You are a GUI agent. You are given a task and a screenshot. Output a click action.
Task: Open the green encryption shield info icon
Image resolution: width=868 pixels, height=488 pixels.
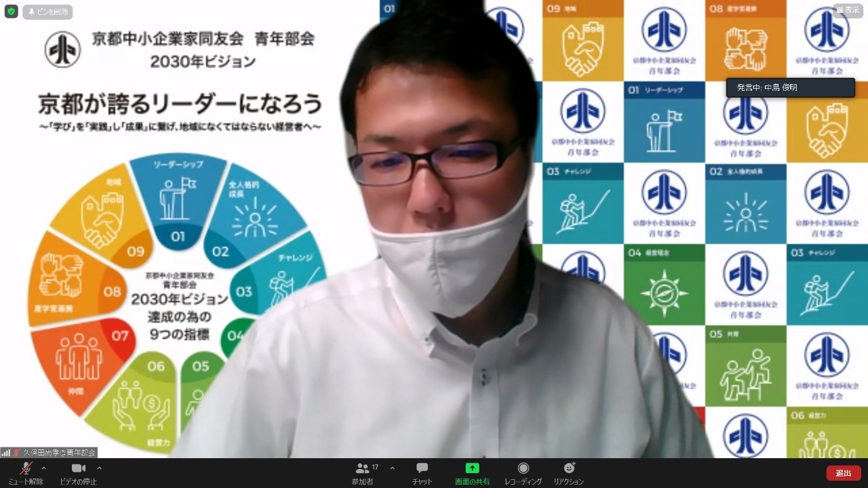pyautogui.click(x=11, y=12)
